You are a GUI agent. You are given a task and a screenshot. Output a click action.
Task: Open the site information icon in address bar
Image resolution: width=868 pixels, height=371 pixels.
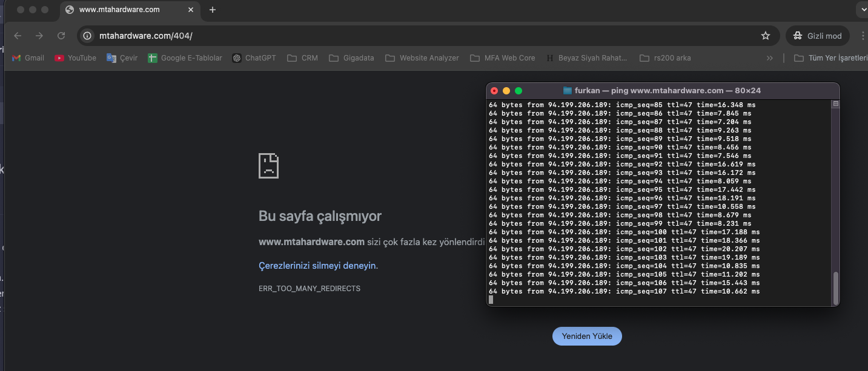(88, 36)
